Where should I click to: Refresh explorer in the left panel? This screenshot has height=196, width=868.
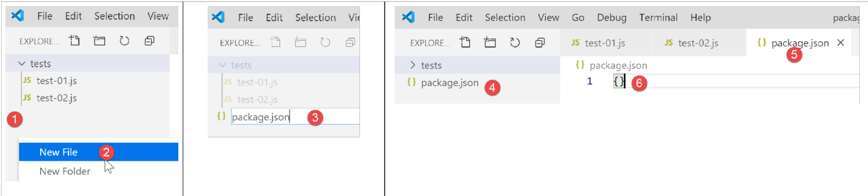(x=124, y=41)
